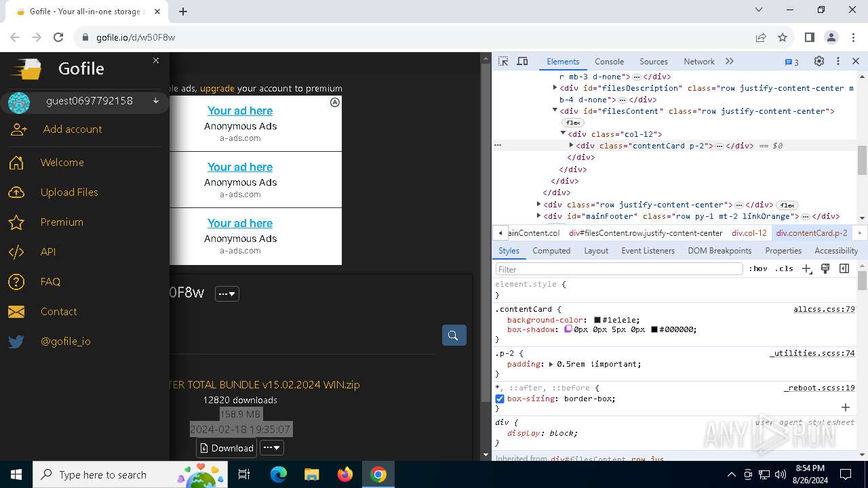Show more DevTools tabs chevron
868x488 pixels.
click(x=730, y=61)
